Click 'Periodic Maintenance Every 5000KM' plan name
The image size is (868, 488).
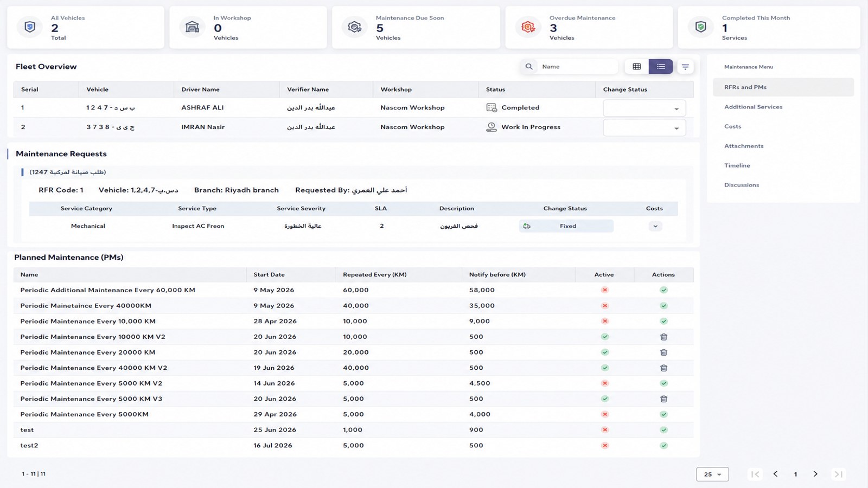coord(85,414)
